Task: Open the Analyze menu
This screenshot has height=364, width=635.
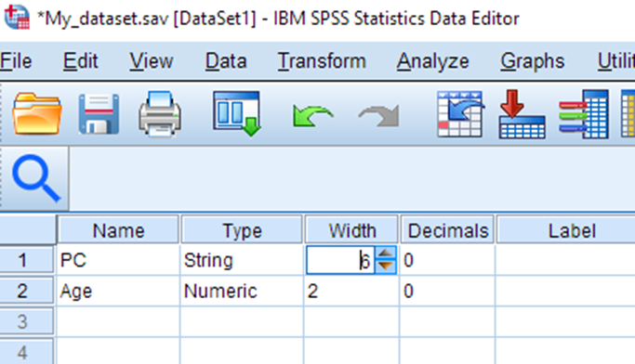Action: click(432, 61)
